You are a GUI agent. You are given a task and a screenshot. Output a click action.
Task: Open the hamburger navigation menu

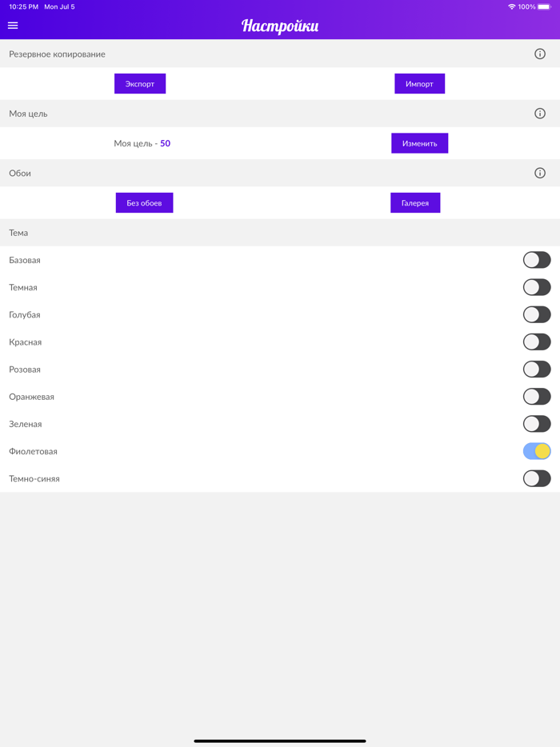pyautogui.click(x=12, y=25)
